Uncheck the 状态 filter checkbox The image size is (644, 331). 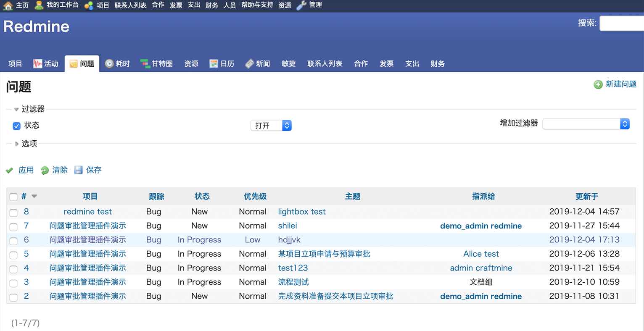pos(17,126)
